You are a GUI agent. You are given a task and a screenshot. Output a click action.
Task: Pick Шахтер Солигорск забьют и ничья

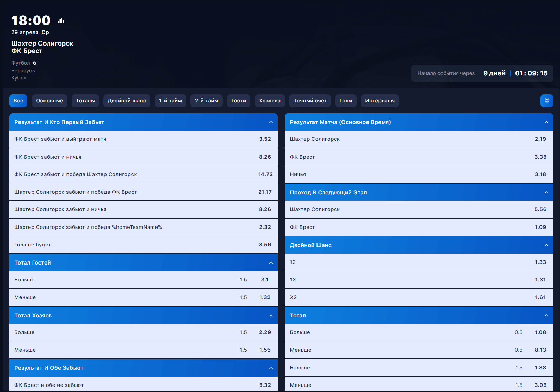point(144,209)
